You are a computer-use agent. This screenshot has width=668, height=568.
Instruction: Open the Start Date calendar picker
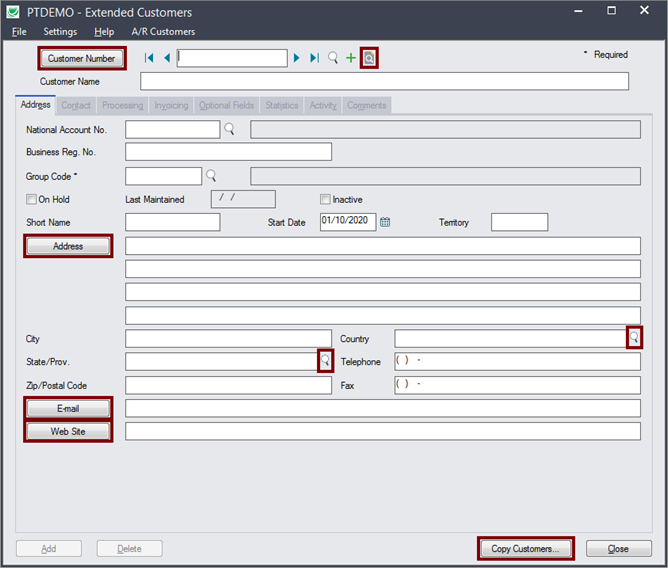pos(385,222)
